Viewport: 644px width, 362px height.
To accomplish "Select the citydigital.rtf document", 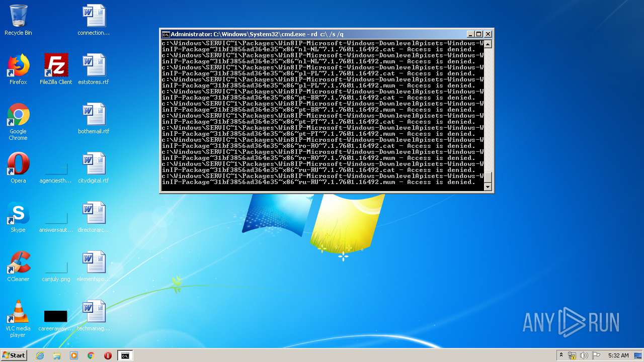I will point(94,168).
